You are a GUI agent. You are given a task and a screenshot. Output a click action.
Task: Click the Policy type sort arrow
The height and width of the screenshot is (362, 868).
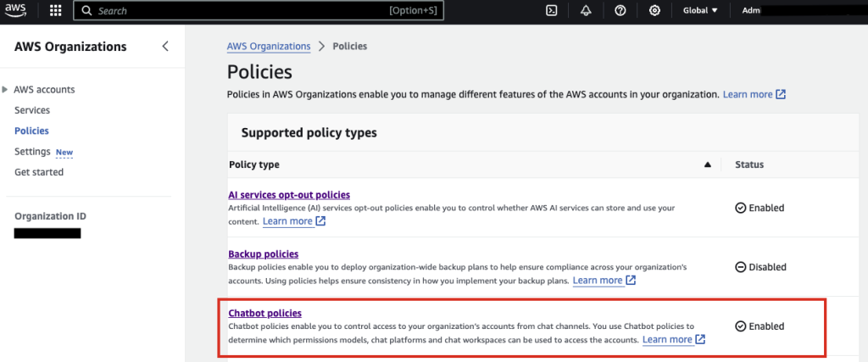(707, 164)
